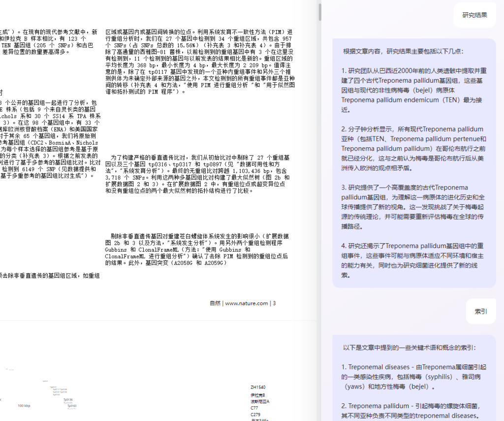Click result point 4 about 重组事件
Viewport: 504px width, 421px height.
(x=413, y=260)
